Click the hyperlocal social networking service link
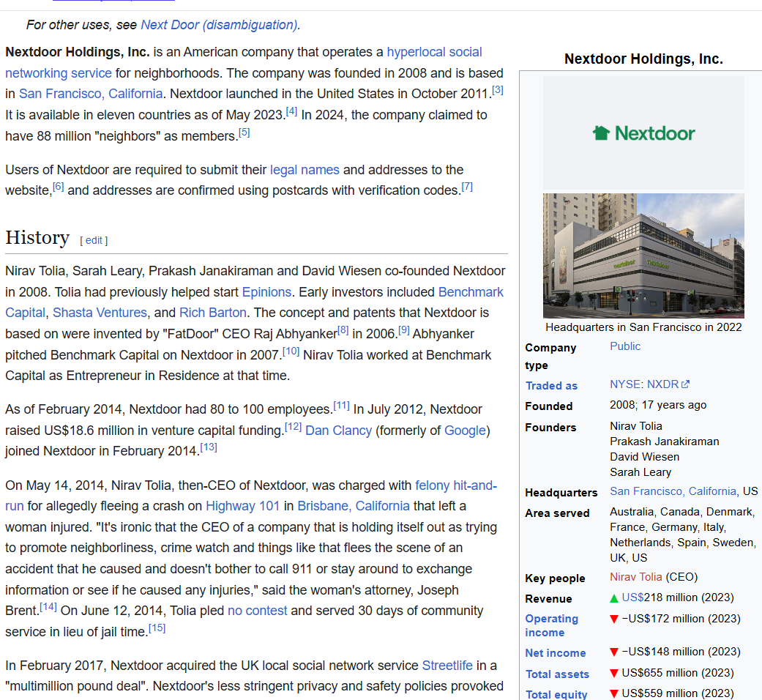 coord(435,52)
